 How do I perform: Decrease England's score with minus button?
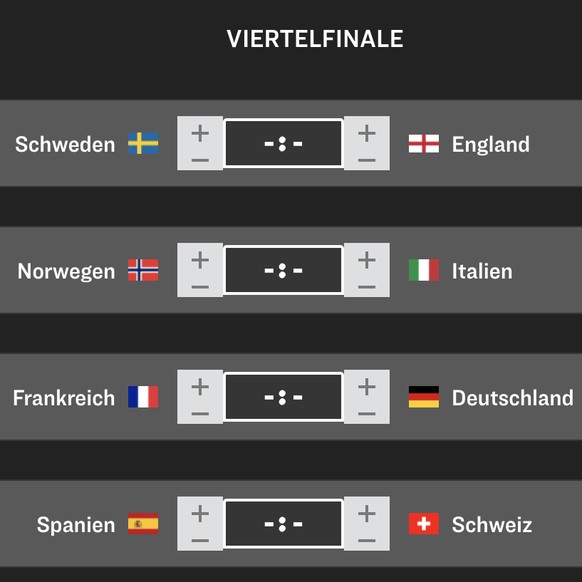(x=367, y=160)
